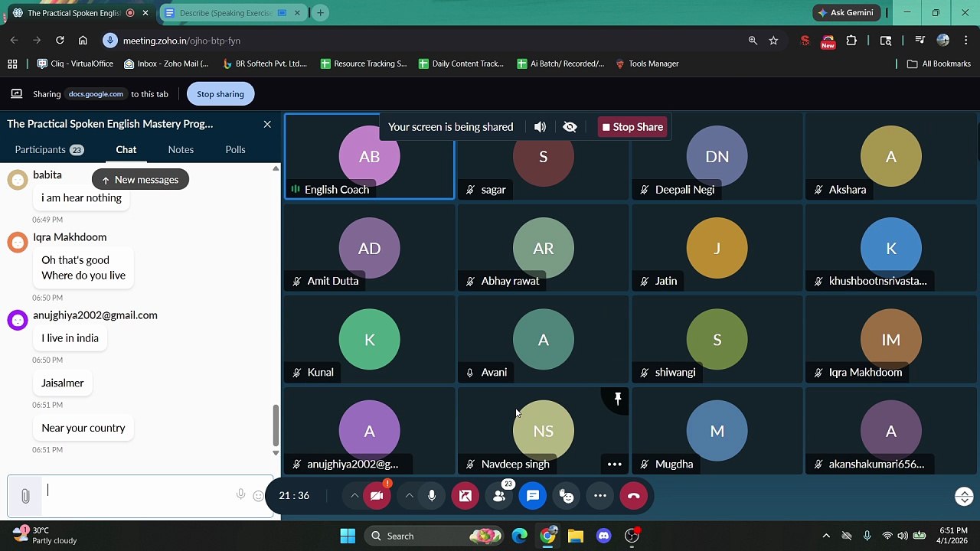Screen dimensions: 980x551
Task: Click Stop sharing in Chrome's sharing bar
Action: [x=220, y=94]
